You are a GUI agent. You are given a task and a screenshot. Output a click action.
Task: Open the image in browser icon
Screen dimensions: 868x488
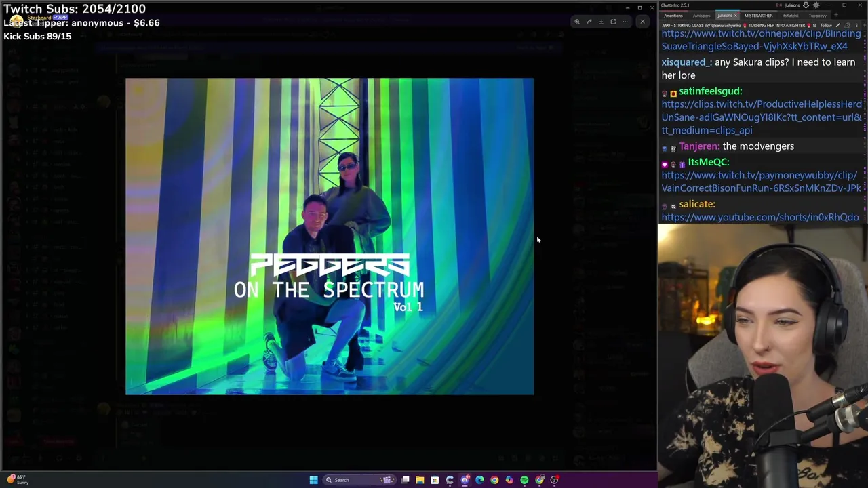[x=613, y=22]
